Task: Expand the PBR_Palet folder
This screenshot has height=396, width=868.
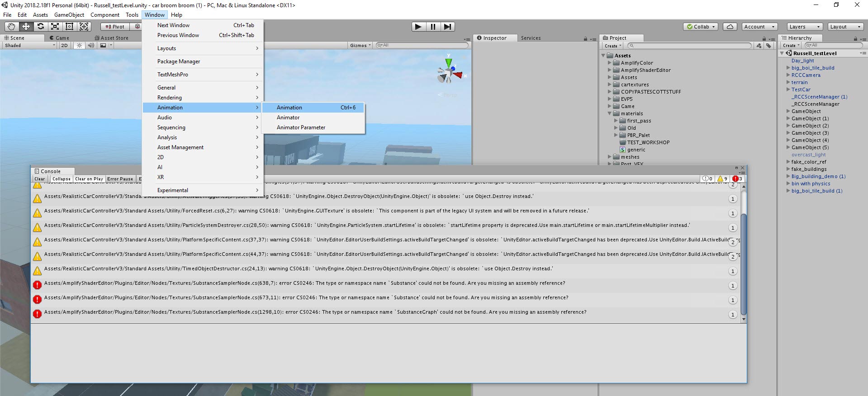Action: (x=616, y=135)
